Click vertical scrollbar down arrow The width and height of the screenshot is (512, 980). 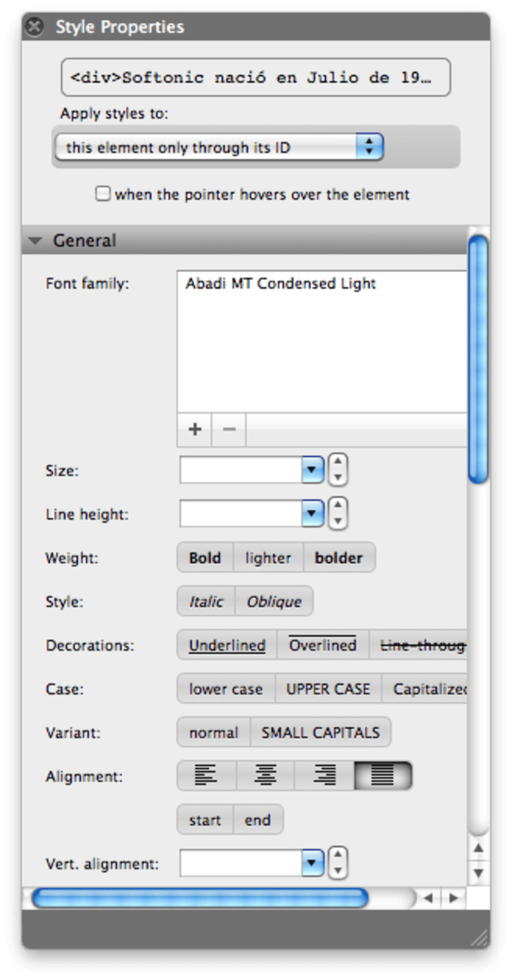tap(478, 874)
